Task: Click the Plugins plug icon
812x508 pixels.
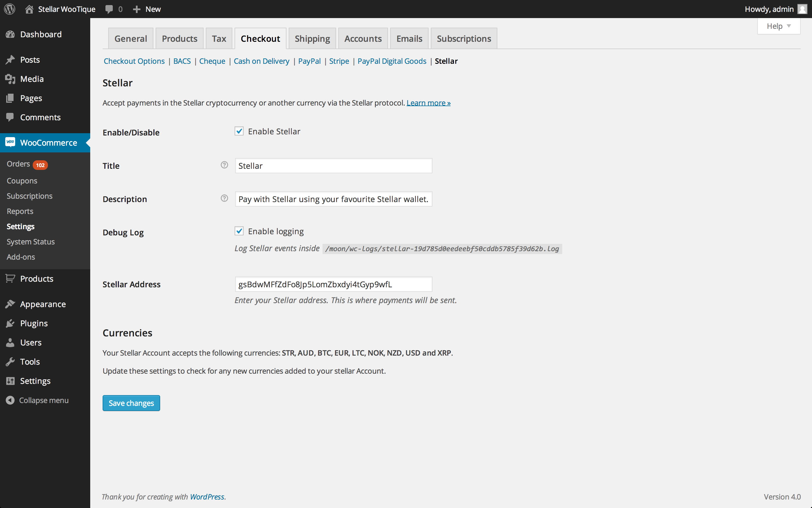Action: pyautogui.click(x=10, y=323)
